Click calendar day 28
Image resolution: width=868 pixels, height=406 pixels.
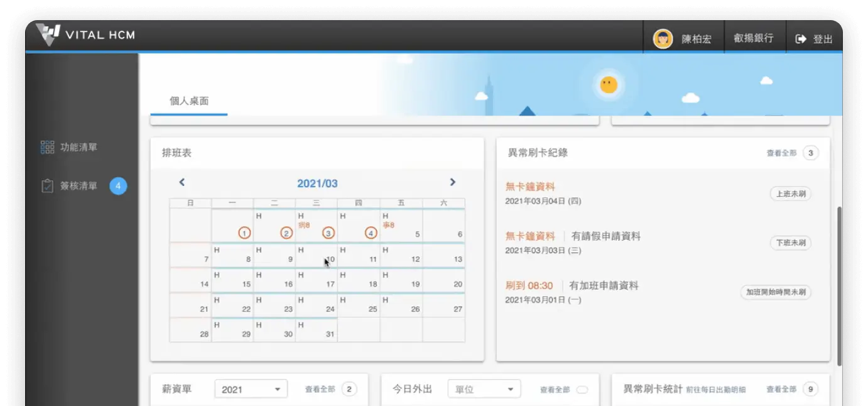tap(190, 330)
